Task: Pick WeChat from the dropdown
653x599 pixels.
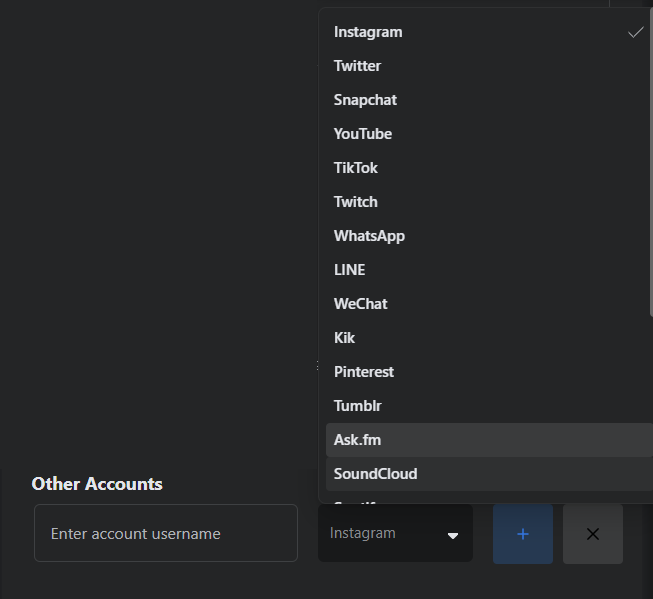Action: coord(489,304)
